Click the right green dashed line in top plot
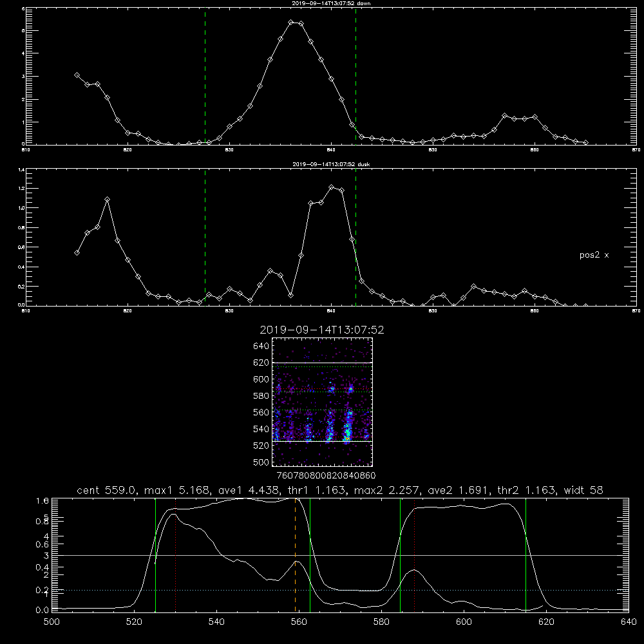 tap(355, 76)
